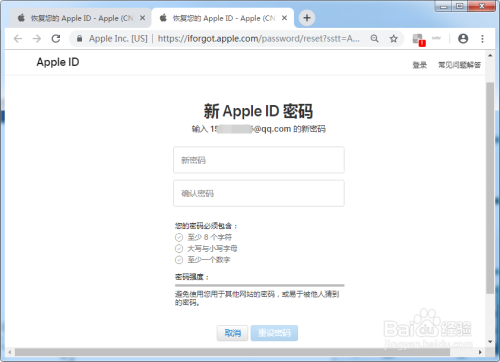The width and height of the screenshot is (500, 362).
Task: Open a new tab with the plus button
Action: (x=307, y=18)
